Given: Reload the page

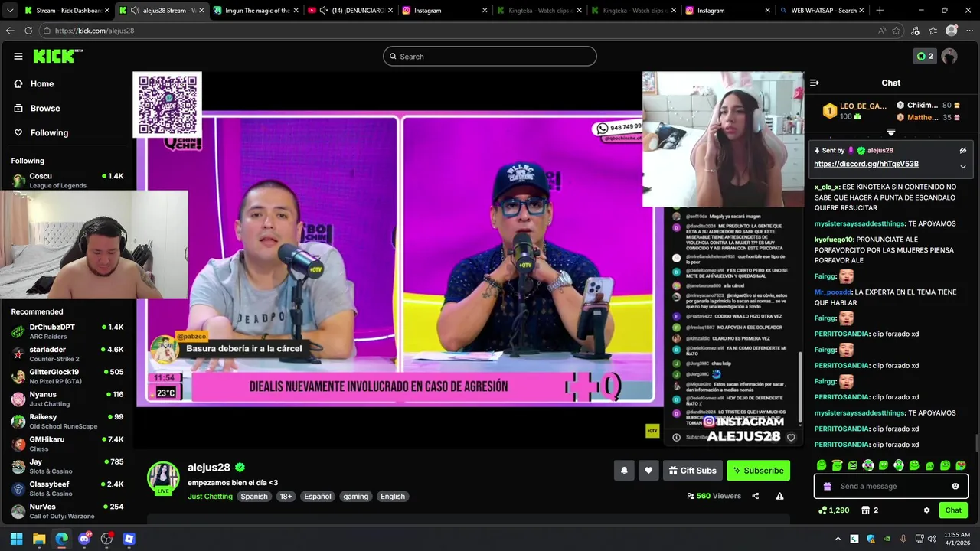Looking at the screenshot, I should (28, 31).
